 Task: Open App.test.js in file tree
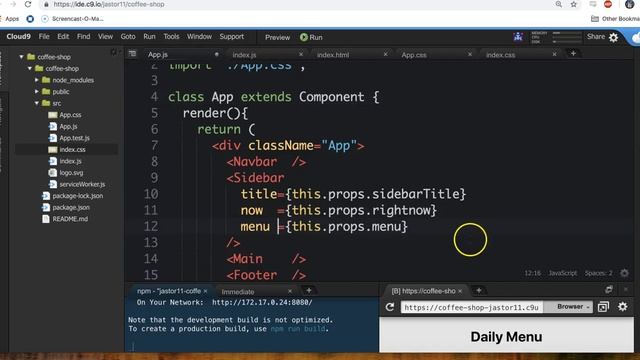click(x=75, y=138)
